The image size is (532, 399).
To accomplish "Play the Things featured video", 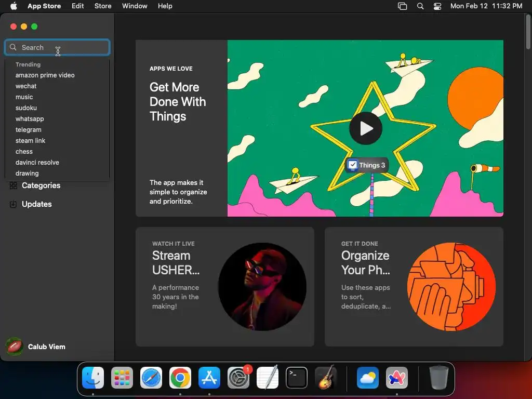I will 366,128.
